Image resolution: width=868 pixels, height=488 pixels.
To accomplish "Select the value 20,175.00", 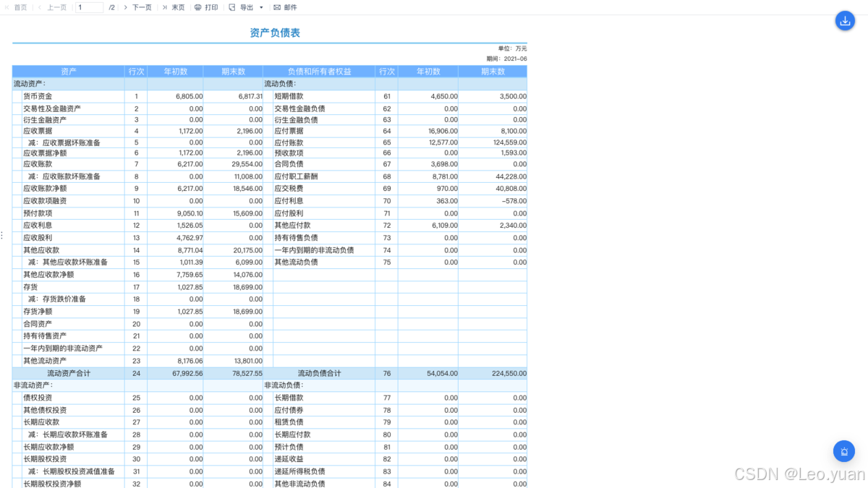I will (248, 250).
